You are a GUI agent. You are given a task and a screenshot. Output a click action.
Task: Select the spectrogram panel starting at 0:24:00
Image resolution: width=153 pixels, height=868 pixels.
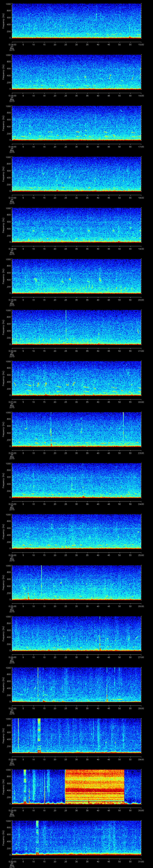(x=76, y=531)
